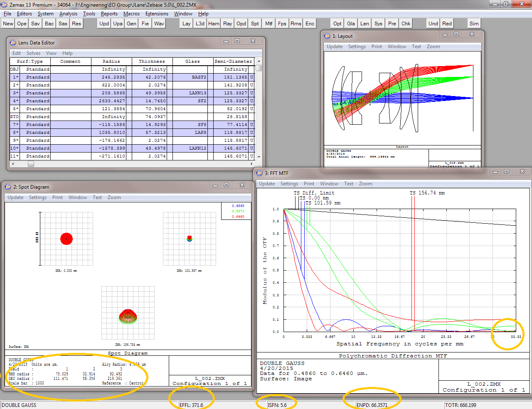
Task: Click Text in Spot Diagram window
Action: (97, 197)
